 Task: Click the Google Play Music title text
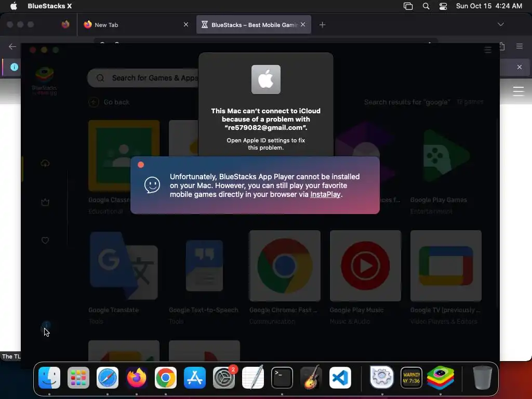tap(356, 310)
